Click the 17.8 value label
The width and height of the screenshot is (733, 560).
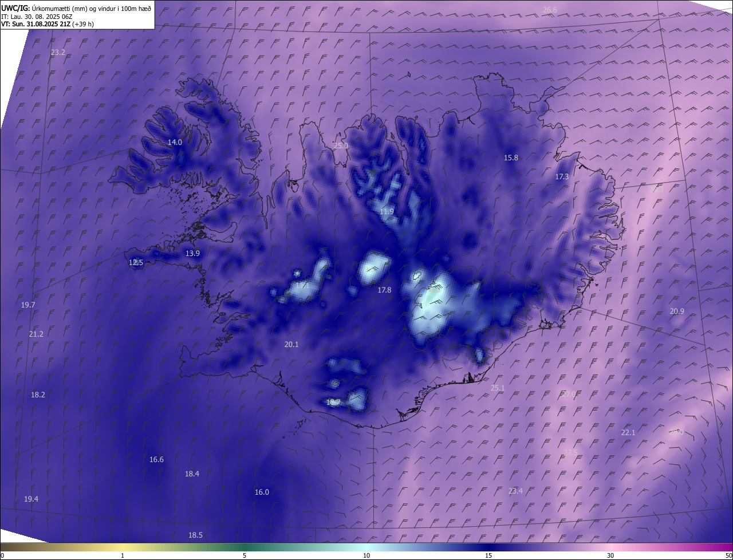384,290
